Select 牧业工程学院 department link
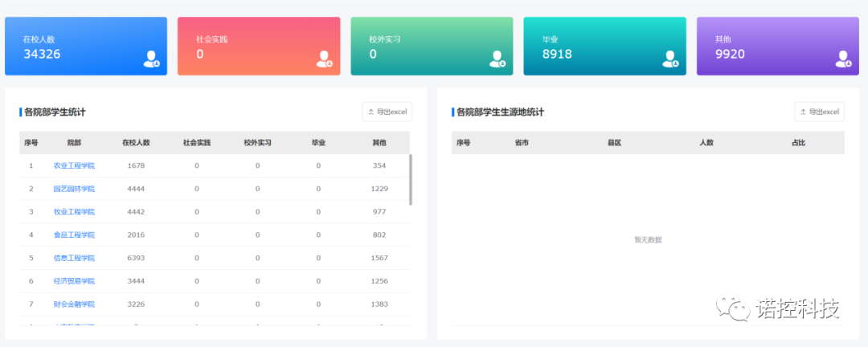The image size is (868, 347). click(x=74, y=212)
